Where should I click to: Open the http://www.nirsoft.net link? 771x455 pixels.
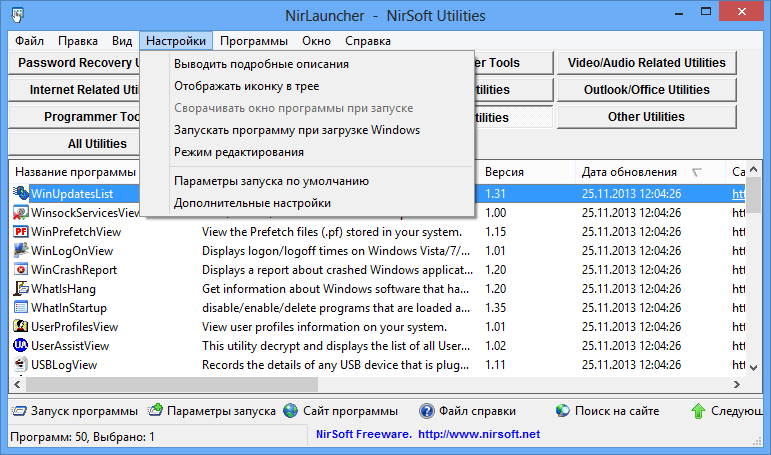(x=479, y=434)
